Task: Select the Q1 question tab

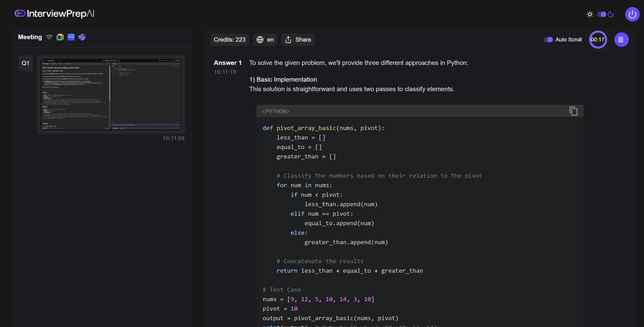Action: point(25,63)
